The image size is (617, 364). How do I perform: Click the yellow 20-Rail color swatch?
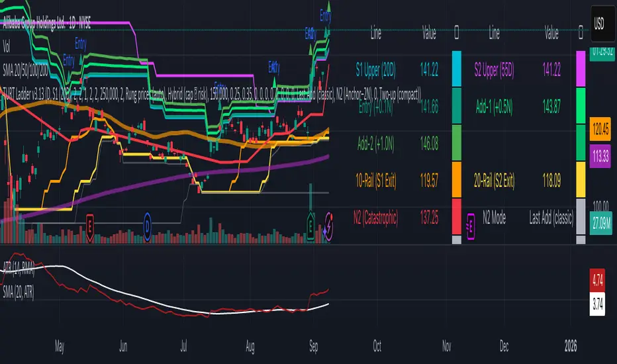coord(581,179)
